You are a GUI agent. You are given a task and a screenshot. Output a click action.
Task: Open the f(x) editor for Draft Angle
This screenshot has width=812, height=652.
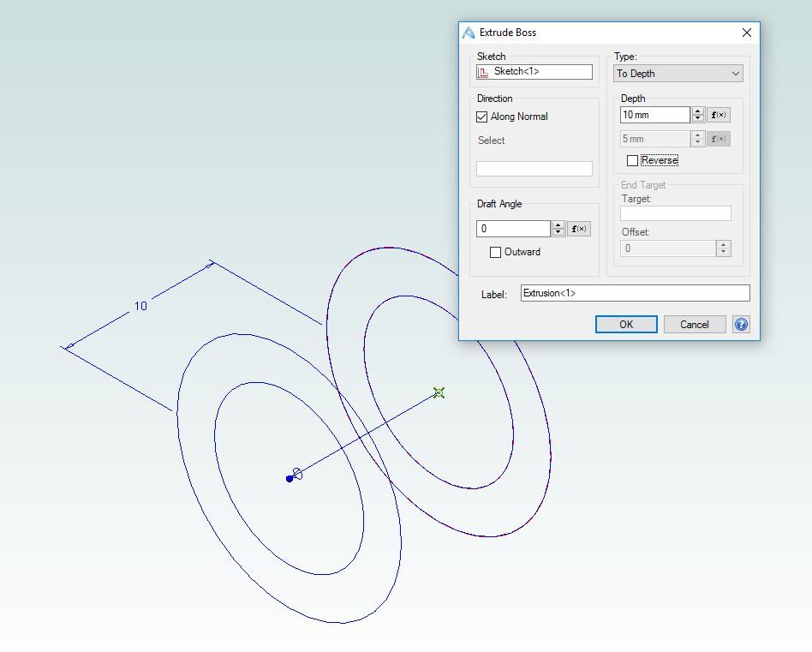point(578,229)
